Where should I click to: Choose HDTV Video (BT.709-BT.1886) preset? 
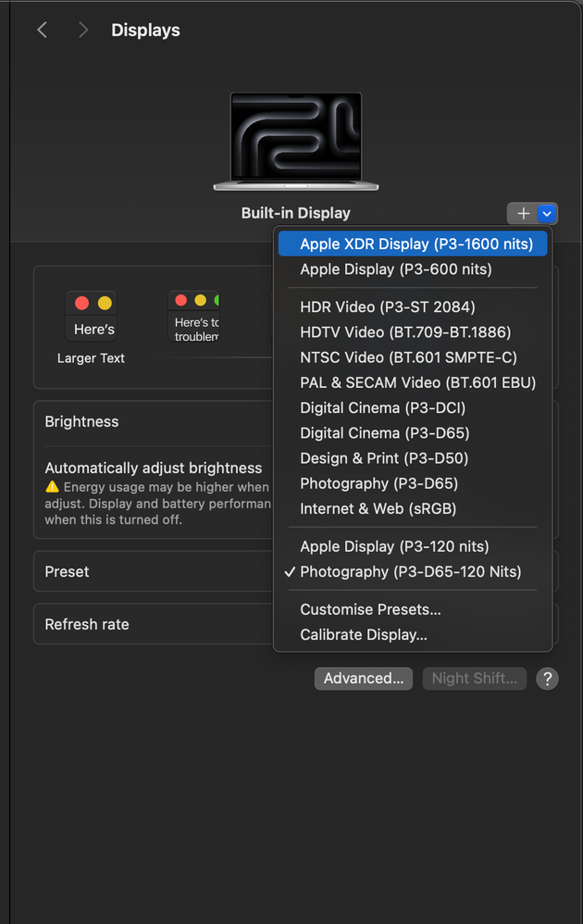pos(405,331)
